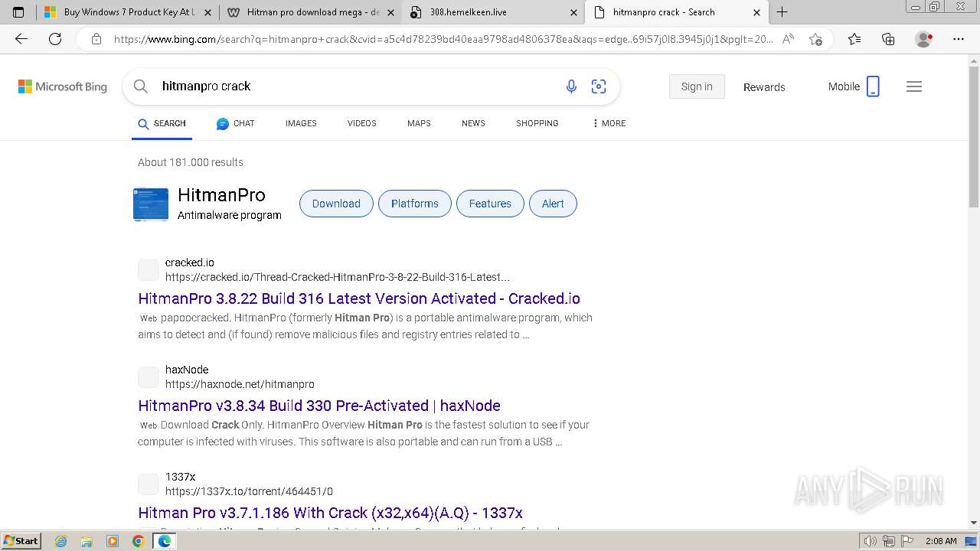
Task: Select the IMAGES search tab
Action: (301, 123)
